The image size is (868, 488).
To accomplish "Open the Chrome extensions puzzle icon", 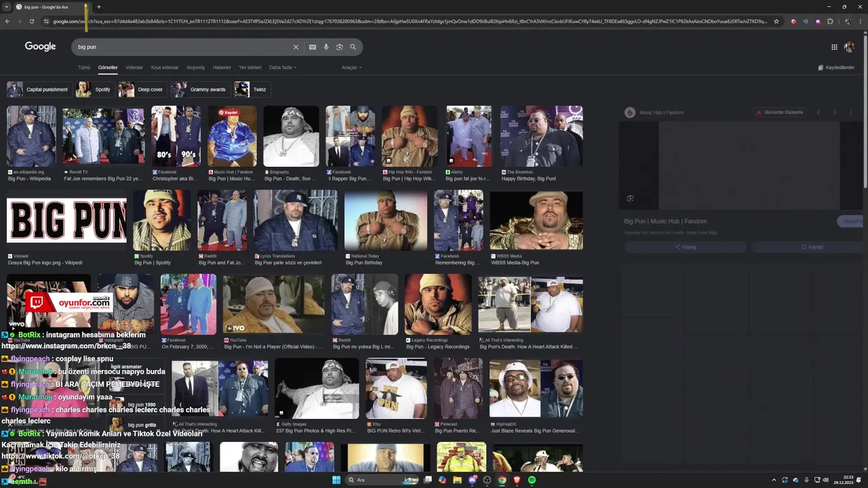I will coord(830,21).
